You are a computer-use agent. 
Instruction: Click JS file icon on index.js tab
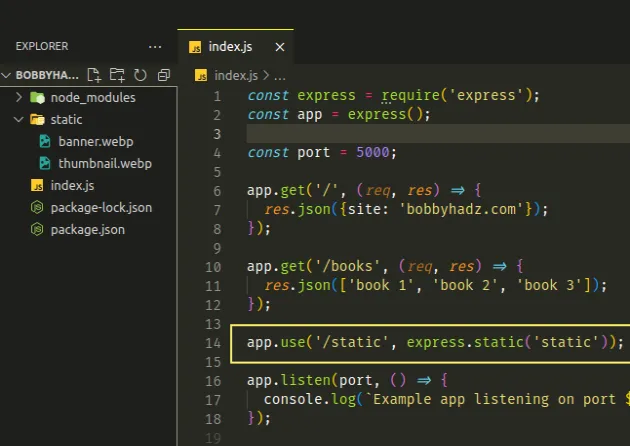pos(195,47)
